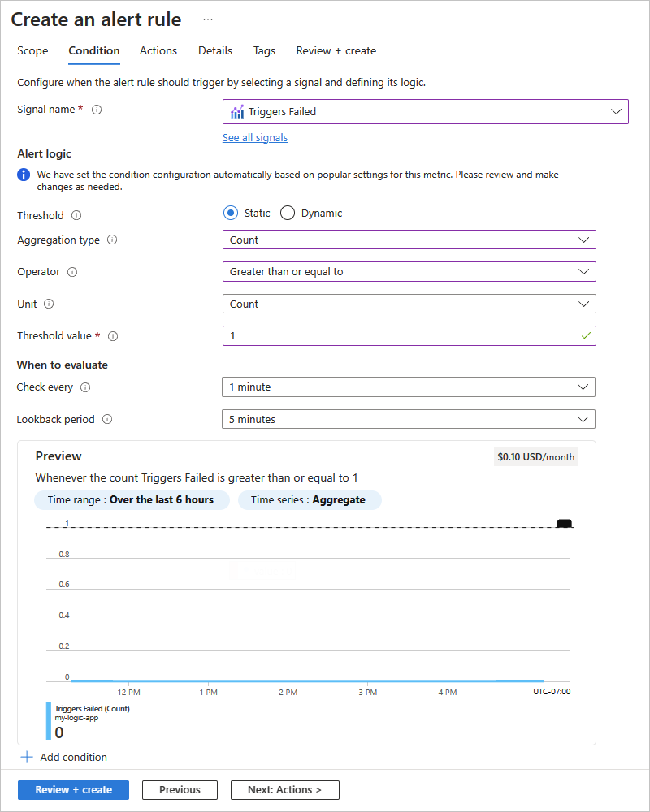This screenshot has height=812, width=650.
Task: Click the Check every info icon
Action: 85,387
